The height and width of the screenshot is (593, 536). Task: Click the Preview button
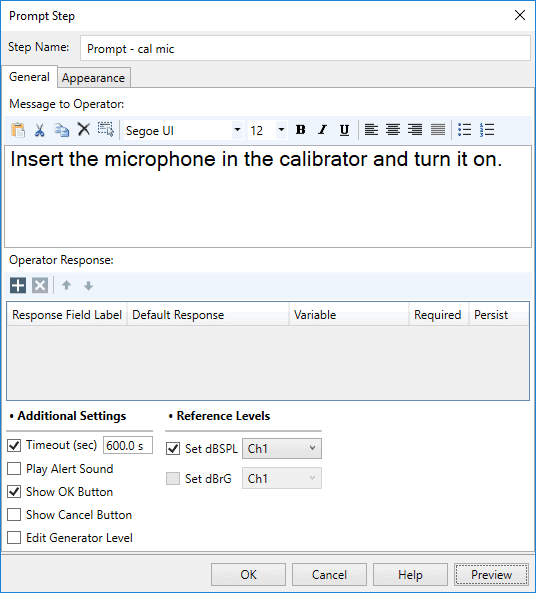(491, 574)
